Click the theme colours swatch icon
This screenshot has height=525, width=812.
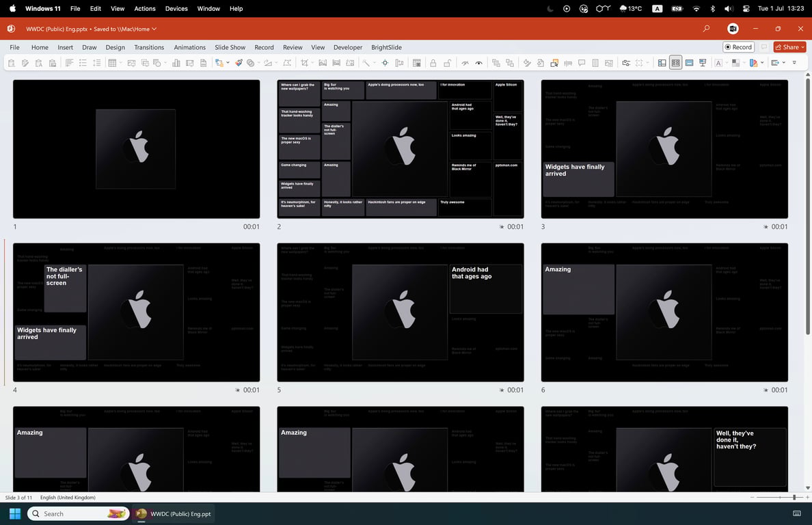coord(753,63)
